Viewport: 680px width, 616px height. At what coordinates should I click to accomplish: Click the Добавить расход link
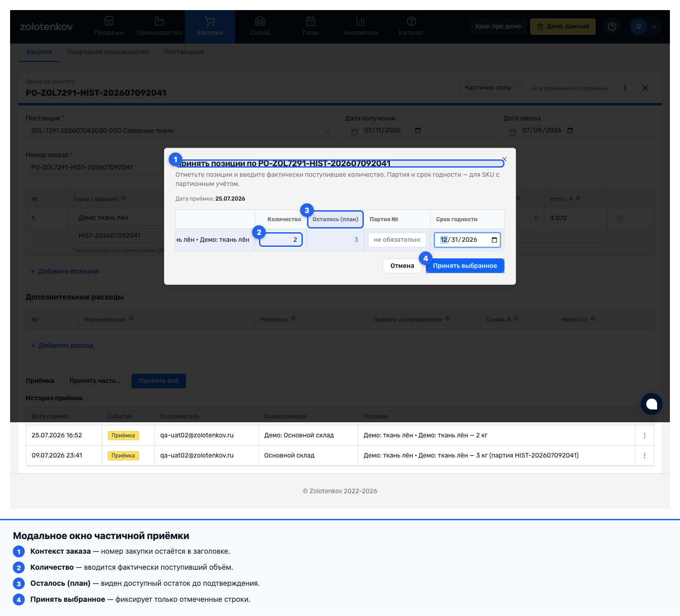tap(62, 345)
